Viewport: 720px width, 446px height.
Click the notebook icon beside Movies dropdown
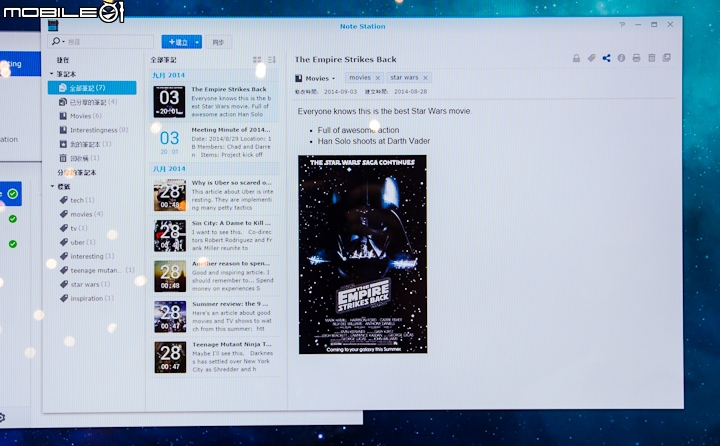point(298,78)
